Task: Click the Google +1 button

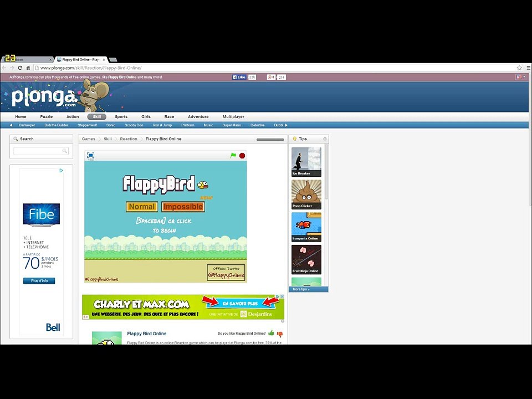Action: [271, 77]
